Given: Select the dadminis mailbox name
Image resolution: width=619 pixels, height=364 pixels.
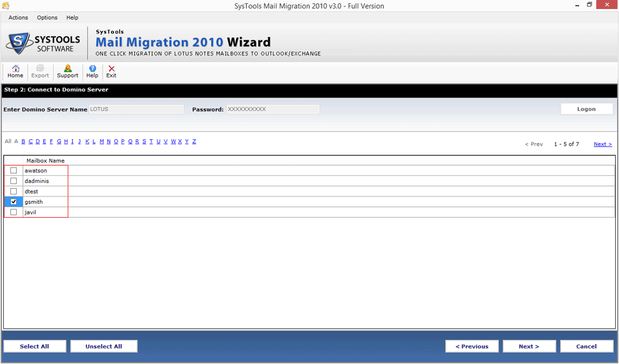Looking at the screenshot, I should tap(37, 180).
